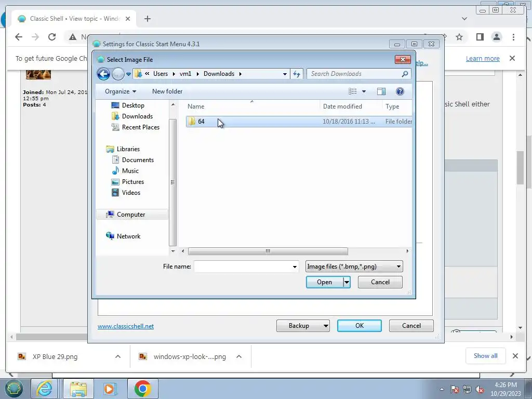Image resolution: width=532 pixels, height=399 pixels.
Task: Click the File name input field
Action: (243, 267)
